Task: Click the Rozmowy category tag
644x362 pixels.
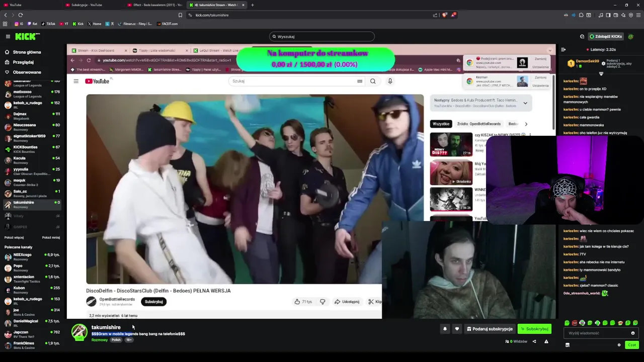Action: tap(99, 340)
